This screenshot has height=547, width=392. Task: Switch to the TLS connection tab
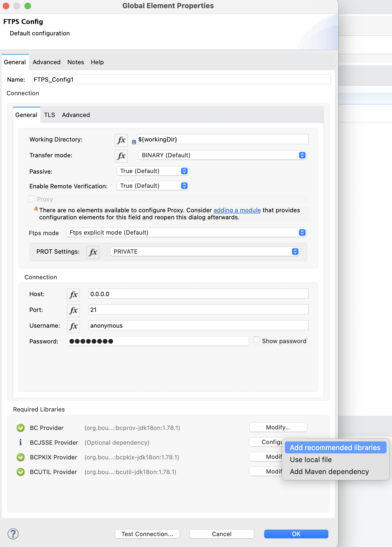click(49, 115)
